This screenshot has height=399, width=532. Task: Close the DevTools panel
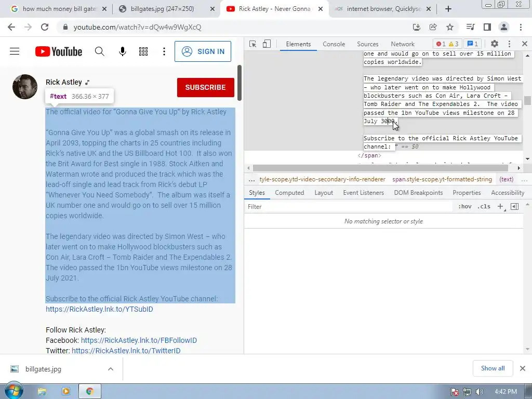525,44
